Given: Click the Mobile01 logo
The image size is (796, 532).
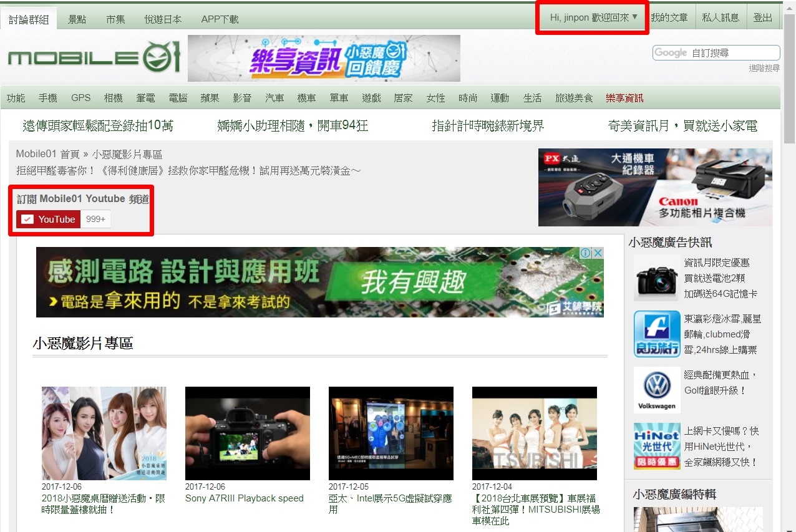Looking at the screenshot, I should (x=94, y=58).
